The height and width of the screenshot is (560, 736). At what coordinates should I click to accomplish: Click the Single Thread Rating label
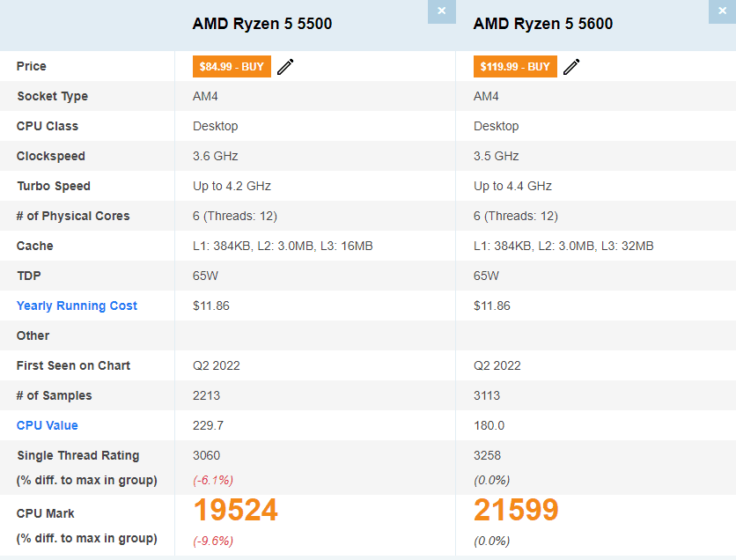point(78,455)
